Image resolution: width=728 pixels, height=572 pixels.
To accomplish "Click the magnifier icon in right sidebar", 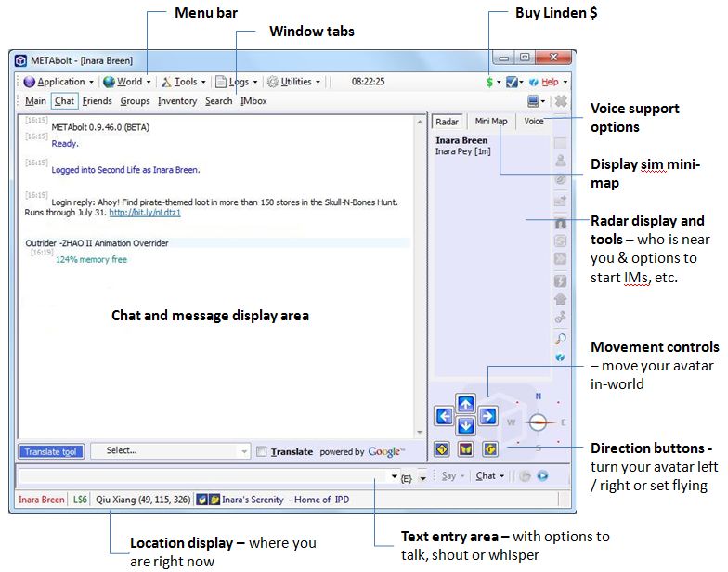I will point(561,338).
